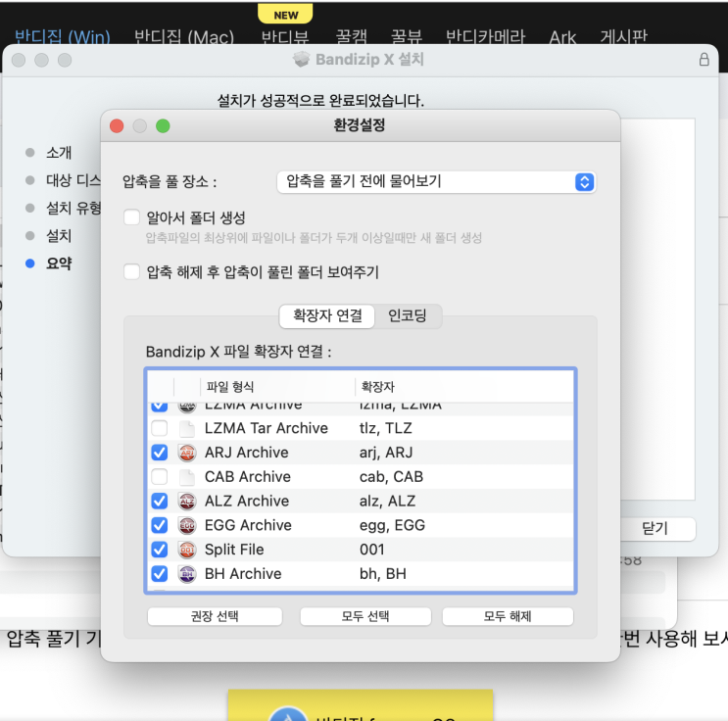Open 게시판 menu on website
728x721 pixels.
tap(623, 36)
